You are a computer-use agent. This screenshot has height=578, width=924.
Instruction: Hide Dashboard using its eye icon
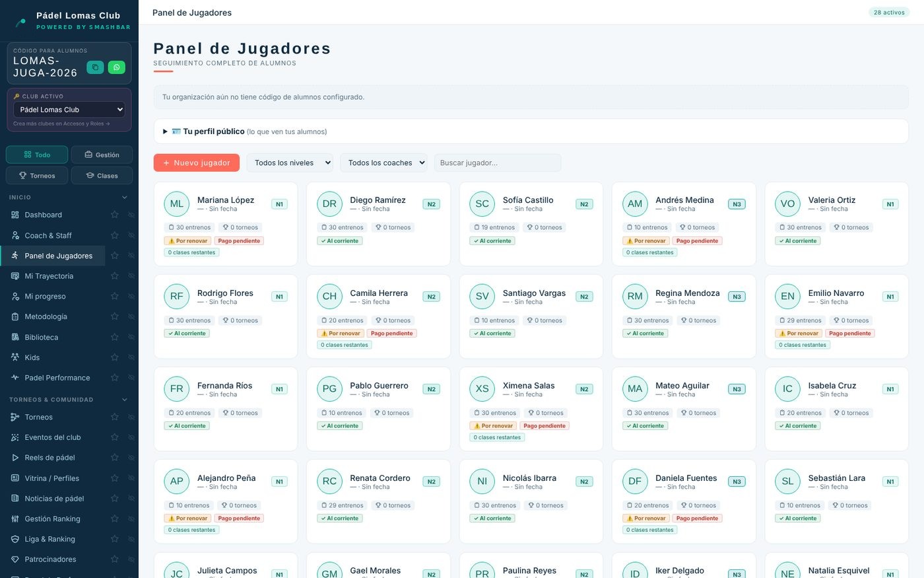tap(131, 215)
